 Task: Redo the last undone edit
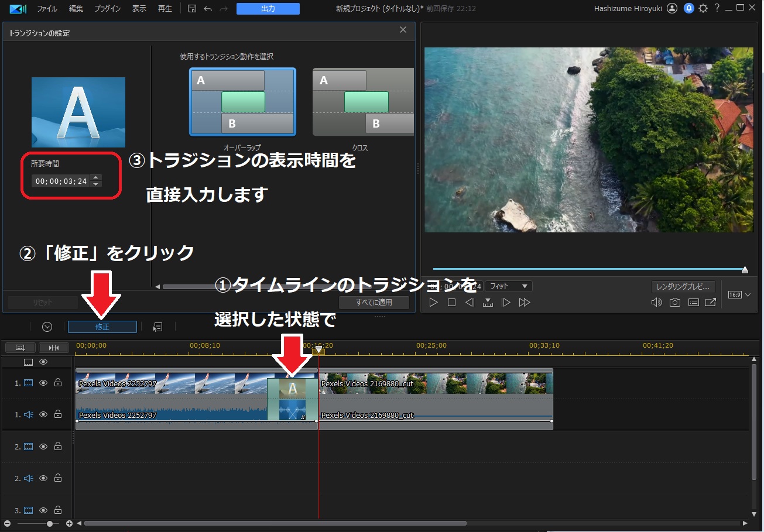(223, 9)
